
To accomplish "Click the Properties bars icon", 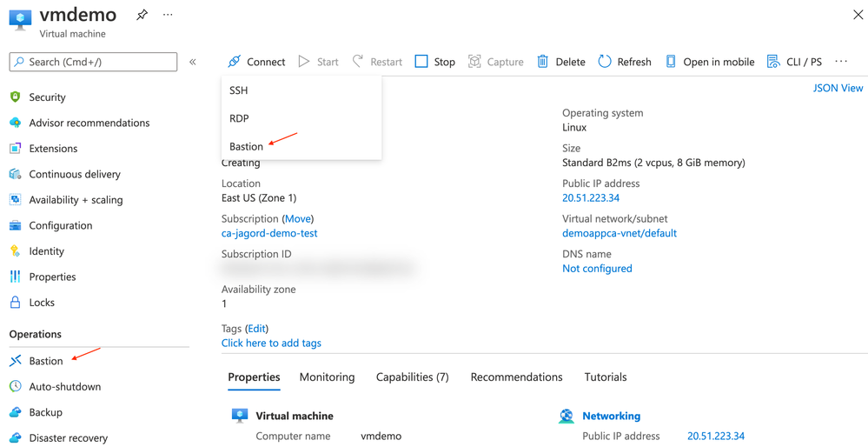I will [16, 277].
